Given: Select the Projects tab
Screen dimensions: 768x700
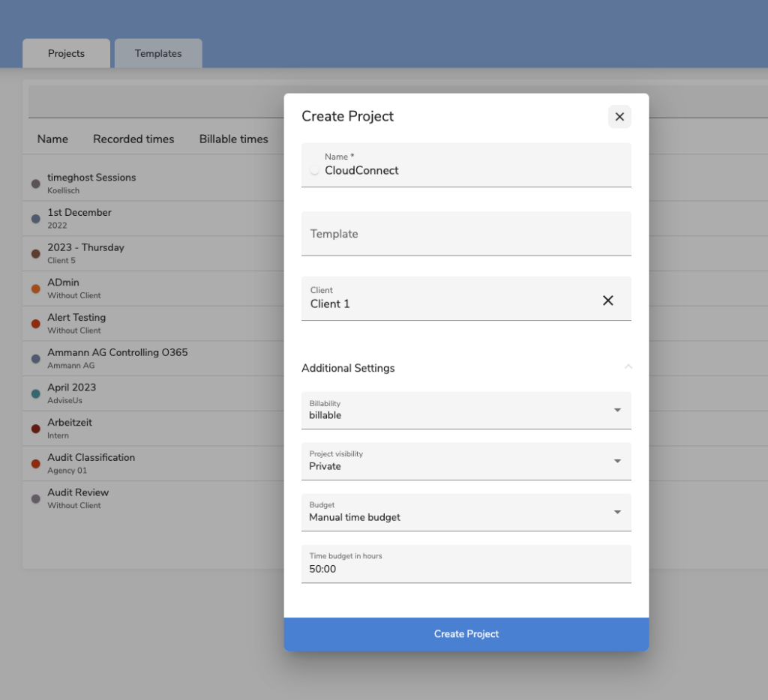Looking at the screenshot, I should (x=66, y=54).
